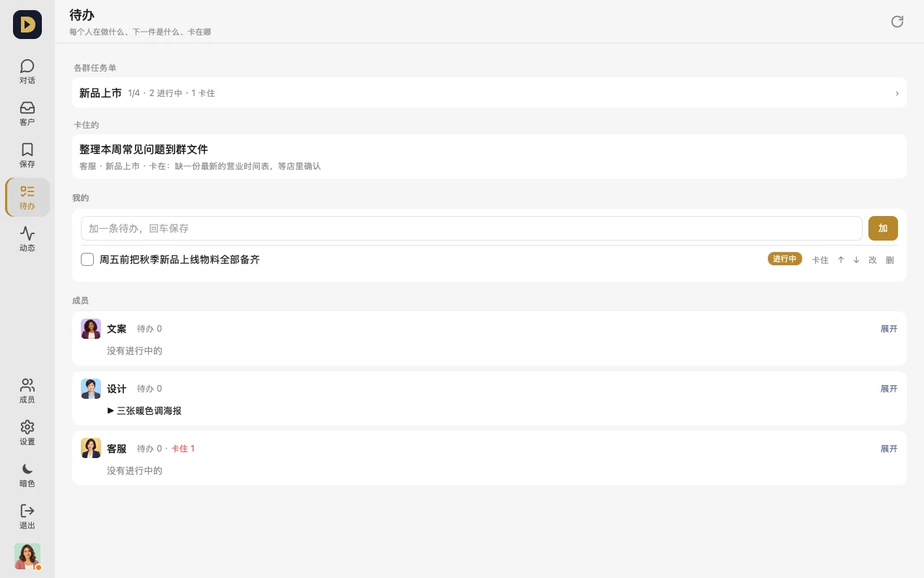Mark the task as 卡住
This screenshot has height=578, width=924.
point(820,260)
